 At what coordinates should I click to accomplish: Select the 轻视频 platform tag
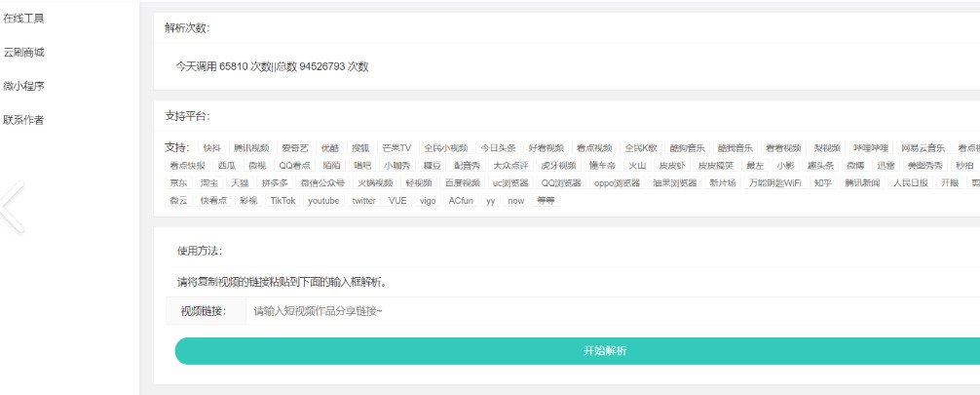click(418, 182)
